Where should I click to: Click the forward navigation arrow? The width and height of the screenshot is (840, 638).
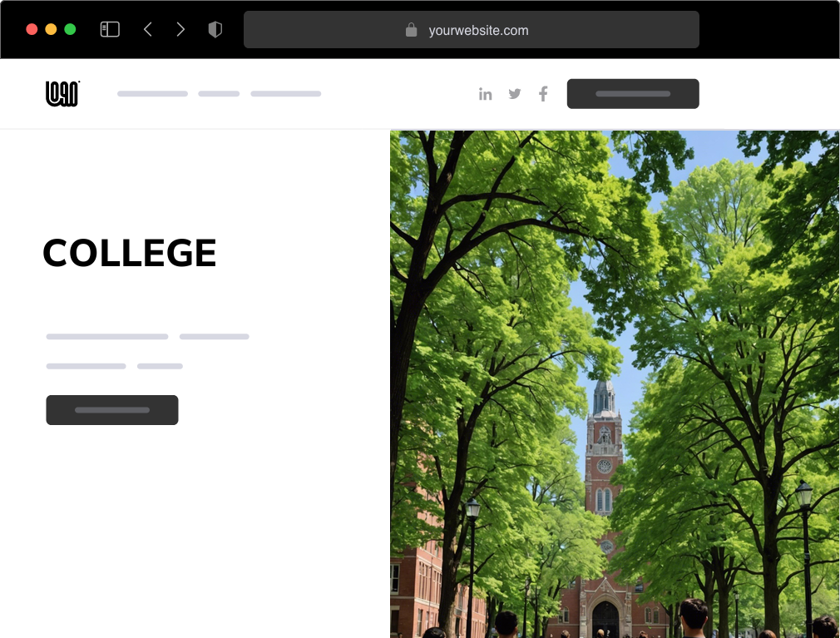[180, 28]
